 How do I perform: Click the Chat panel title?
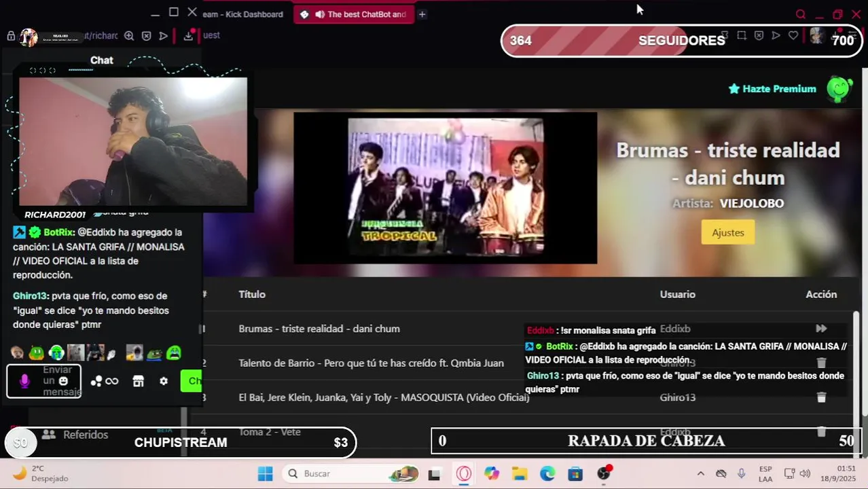pyautogui.click(x=102, y=60)
